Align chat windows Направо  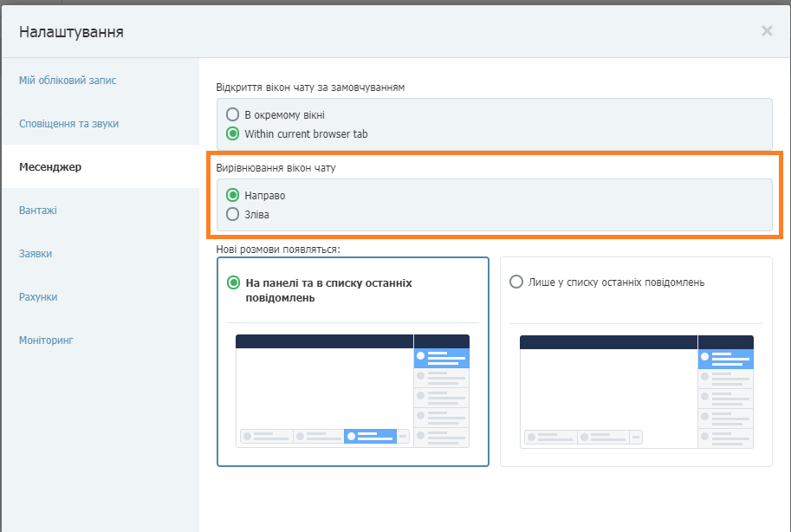pos(232,195)
